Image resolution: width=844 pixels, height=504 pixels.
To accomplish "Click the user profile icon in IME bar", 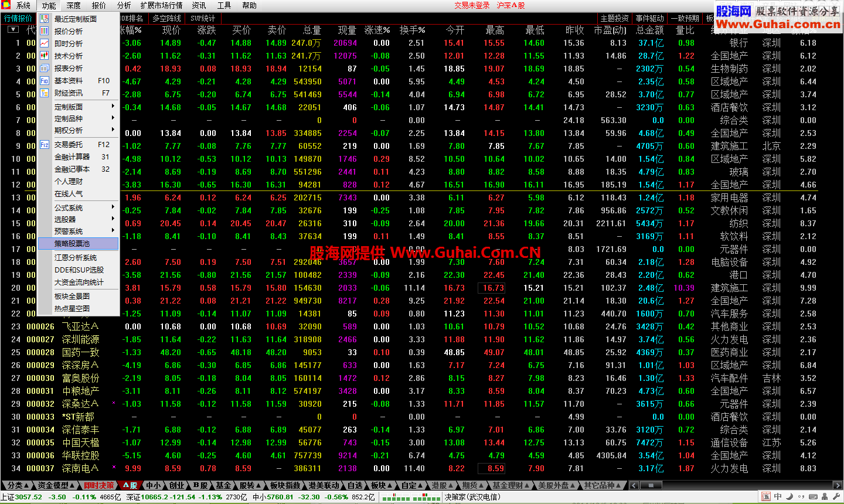I will pyautogui.click(x=824, y=497).
